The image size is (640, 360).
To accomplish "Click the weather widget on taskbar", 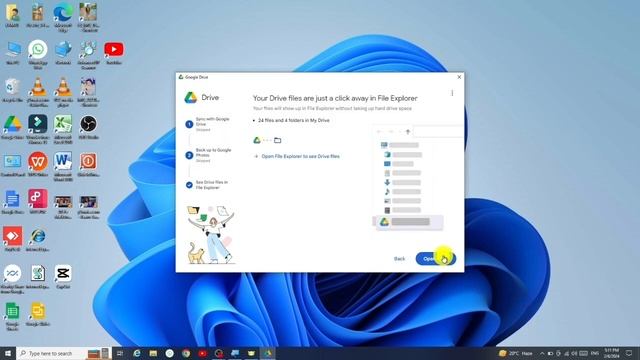I will pyautogui.click(x=516, y=353).
